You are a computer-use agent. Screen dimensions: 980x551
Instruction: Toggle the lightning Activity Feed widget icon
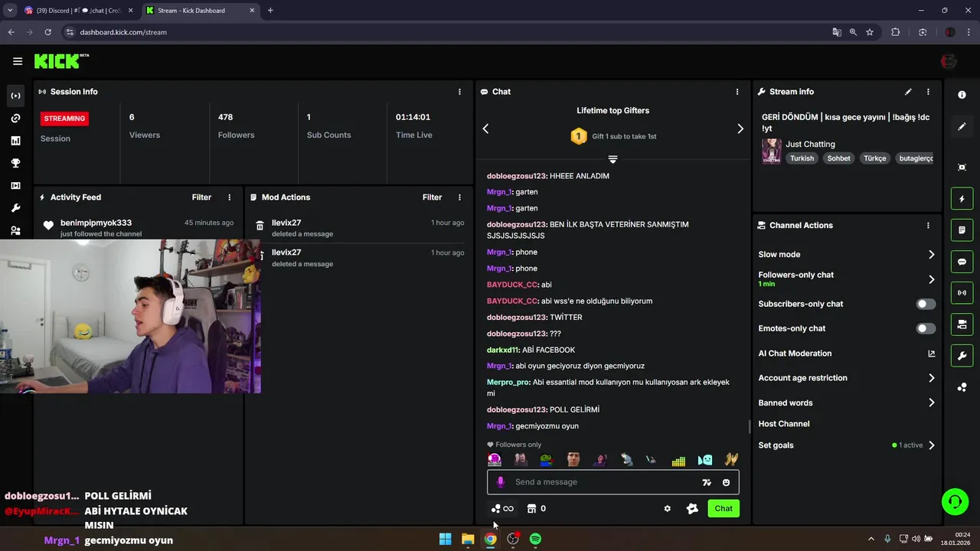click(x=962, y=199)
